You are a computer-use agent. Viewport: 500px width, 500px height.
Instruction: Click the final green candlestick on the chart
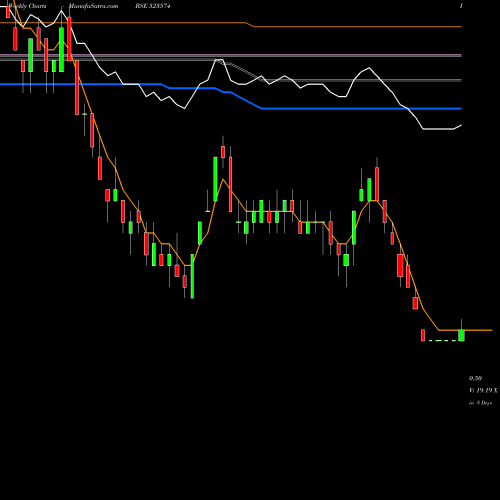(461, 335)
